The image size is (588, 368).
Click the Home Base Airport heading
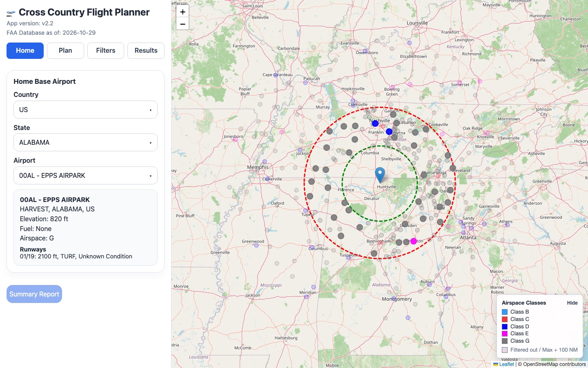point(45,81)
